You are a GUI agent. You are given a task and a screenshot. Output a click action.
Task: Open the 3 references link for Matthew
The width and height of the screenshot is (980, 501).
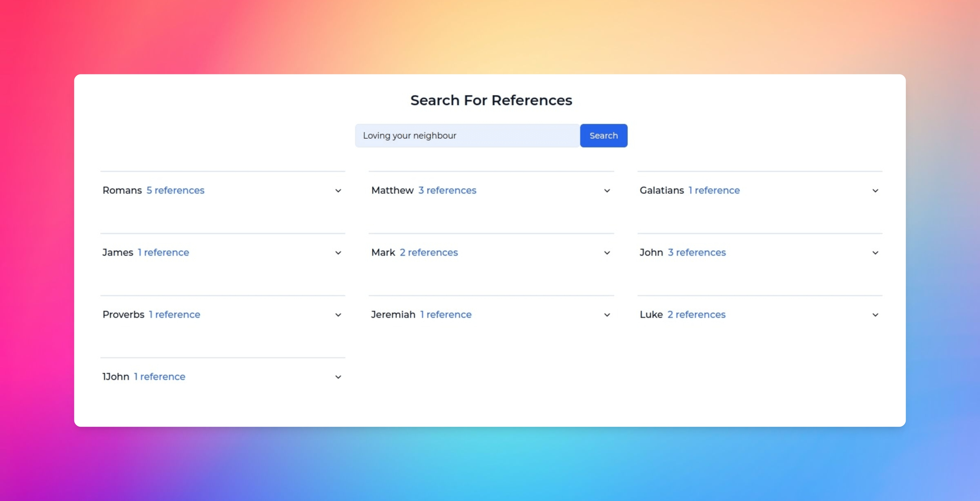point(447,190)
